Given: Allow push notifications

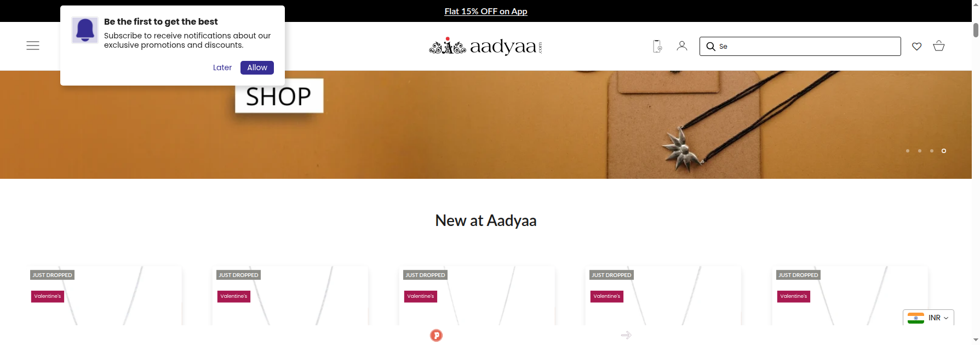Looking at the screenshot, I should pyautogui.click(x=257, y=67).
